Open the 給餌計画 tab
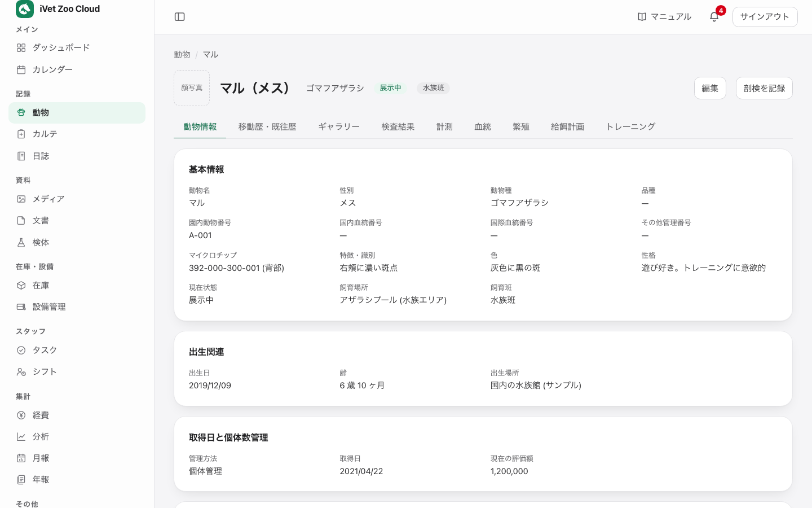 click(568, 127)
